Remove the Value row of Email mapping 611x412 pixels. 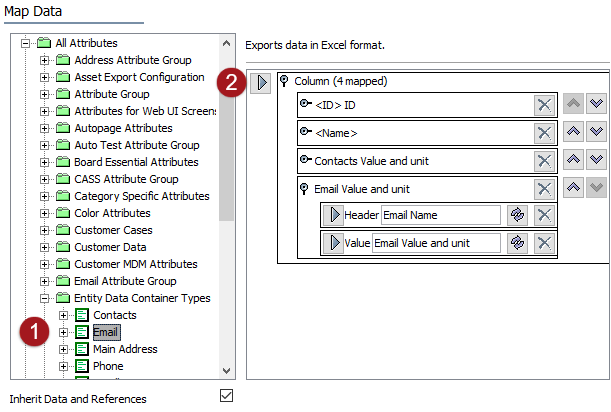tap(543, 243)
